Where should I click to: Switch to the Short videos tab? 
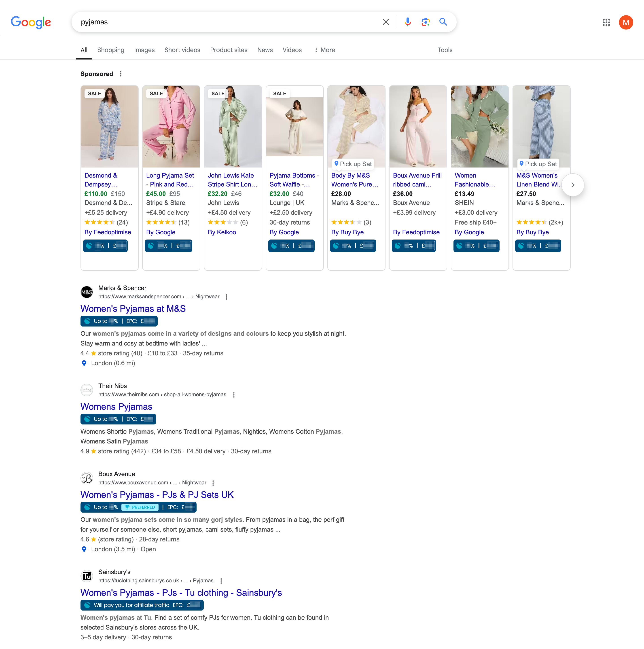pyautogui.click(x=182, y=50)
